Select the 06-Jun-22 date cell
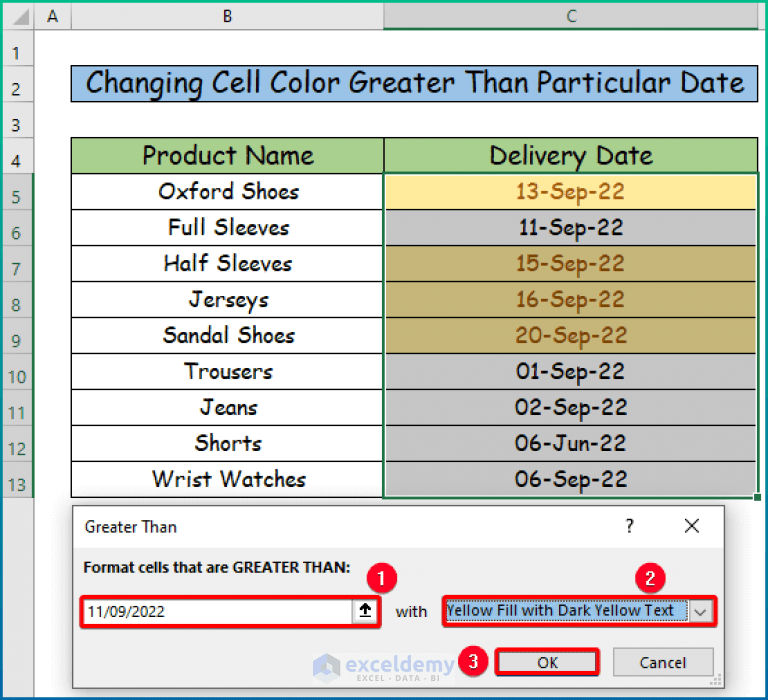 [x=571, y=443]
